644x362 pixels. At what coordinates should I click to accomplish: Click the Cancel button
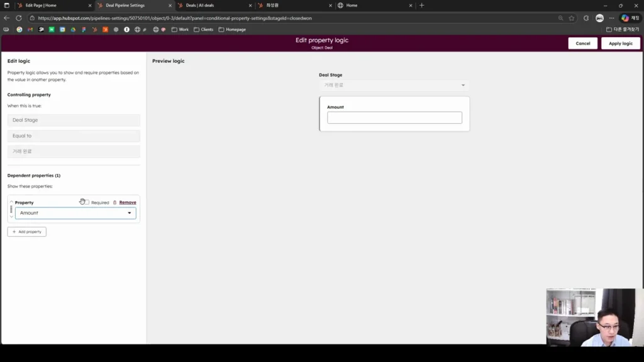pos(582,43)
